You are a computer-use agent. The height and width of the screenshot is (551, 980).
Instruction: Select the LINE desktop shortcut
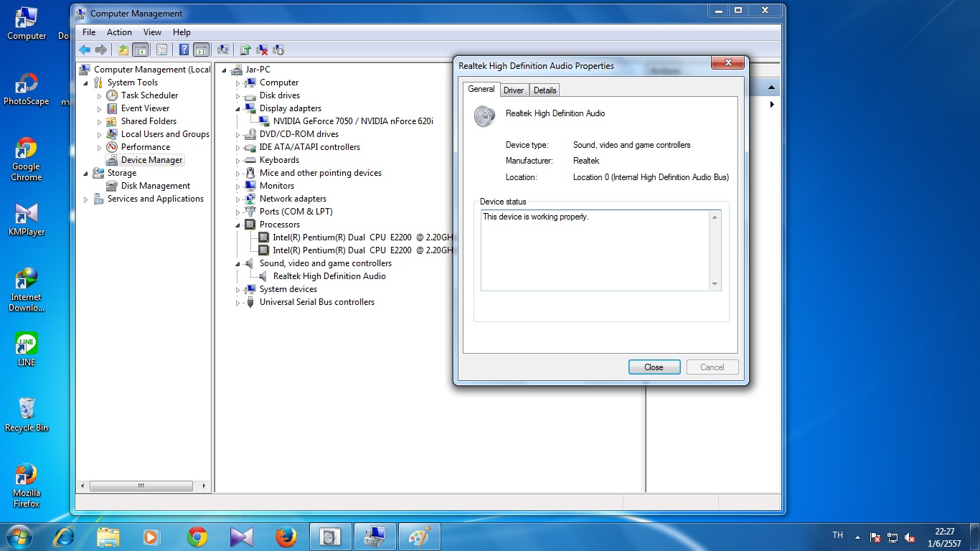coord(27,349)
